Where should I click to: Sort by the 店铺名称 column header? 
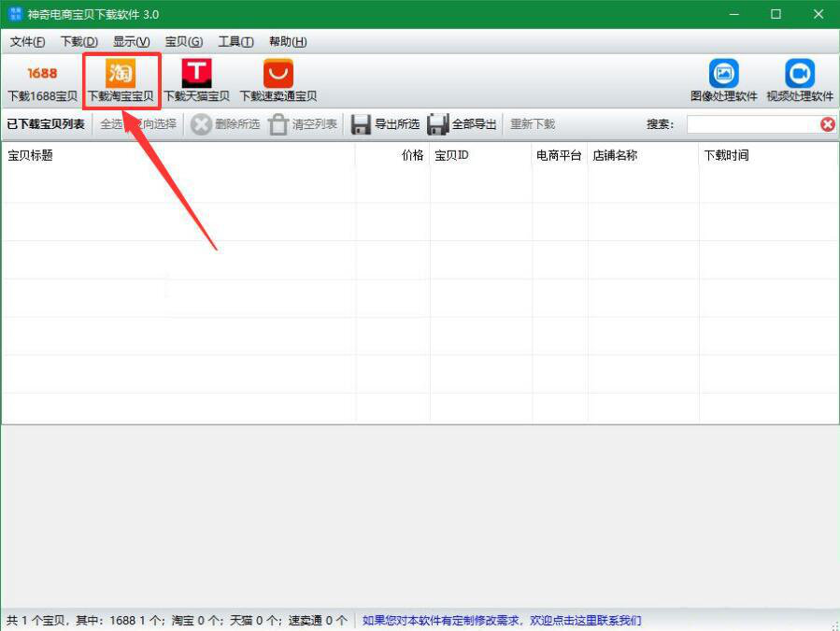pos(644,155)
